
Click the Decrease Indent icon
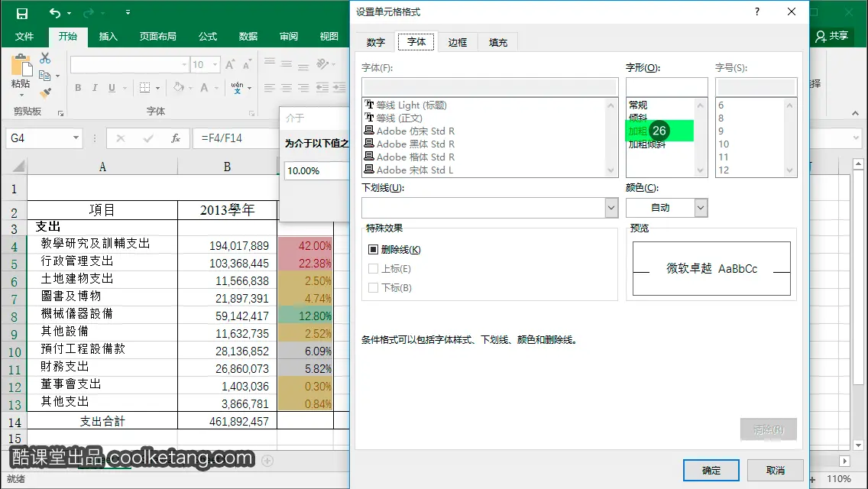pos(322,88)
